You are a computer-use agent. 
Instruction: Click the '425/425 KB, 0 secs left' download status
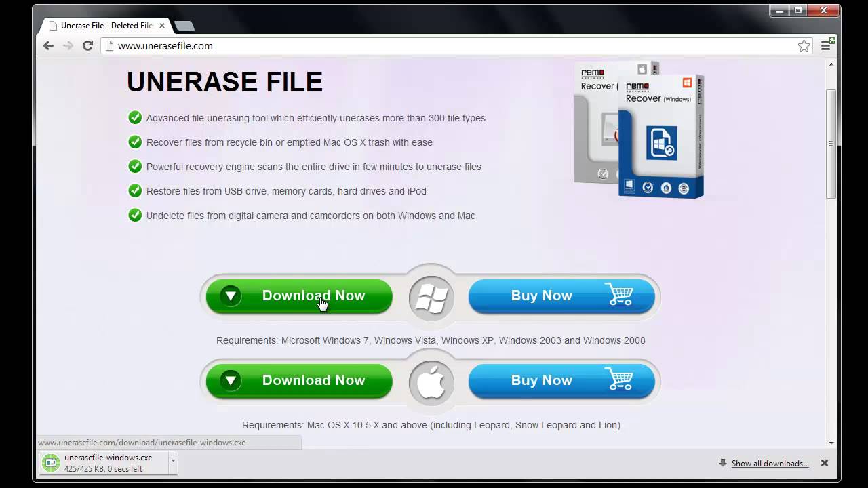pos(104,469)
